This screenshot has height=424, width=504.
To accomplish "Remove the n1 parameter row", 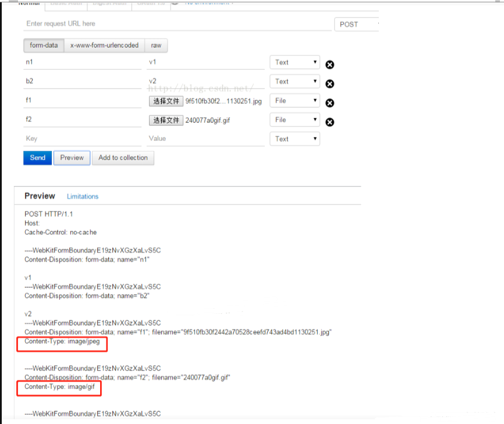I will (x=330, y=65).
